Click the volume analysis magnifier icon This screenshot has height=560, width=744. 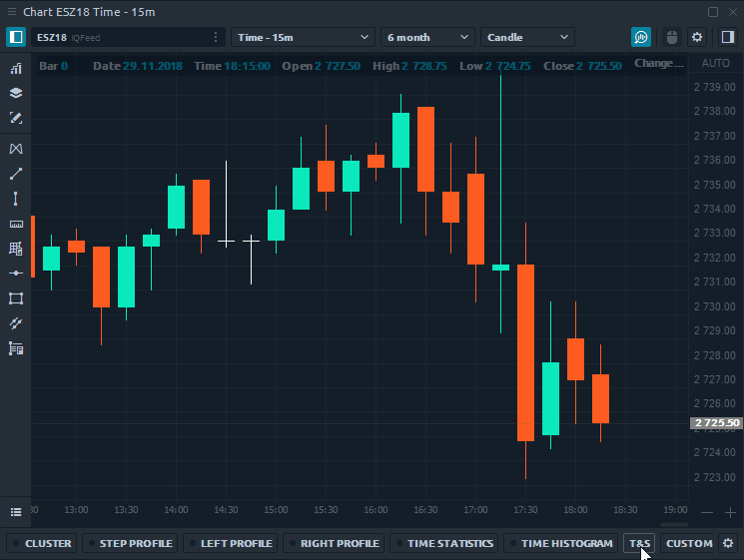coord(641,37)
